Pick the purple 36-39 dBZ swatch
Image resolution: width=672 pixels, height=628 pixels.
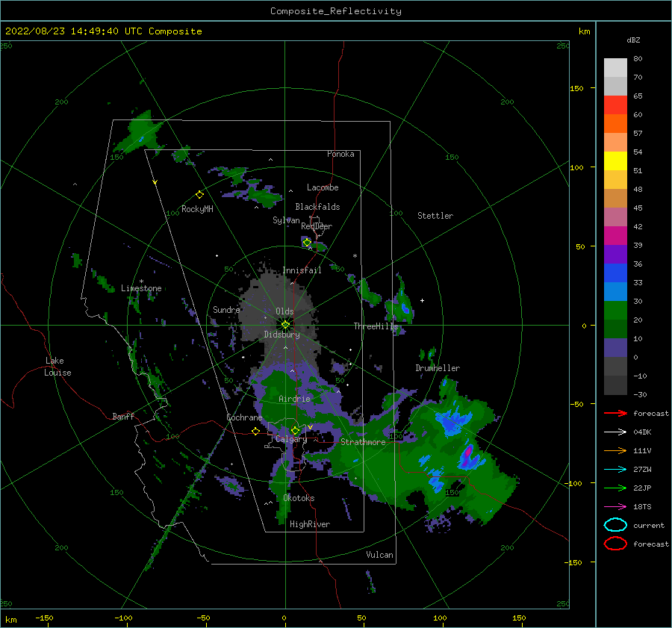pyautogui.click(x=615, y=255)
